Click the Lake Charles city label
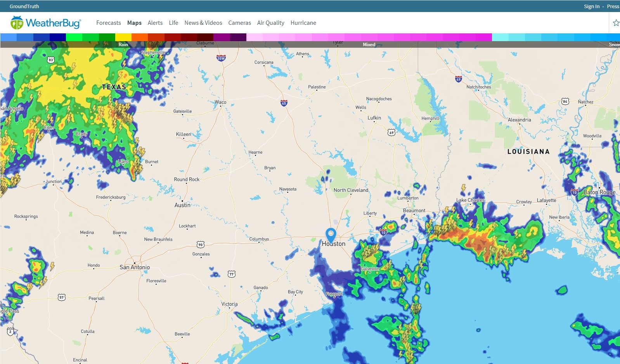Viewport: 620px width, 364px height. coord(471,200)
